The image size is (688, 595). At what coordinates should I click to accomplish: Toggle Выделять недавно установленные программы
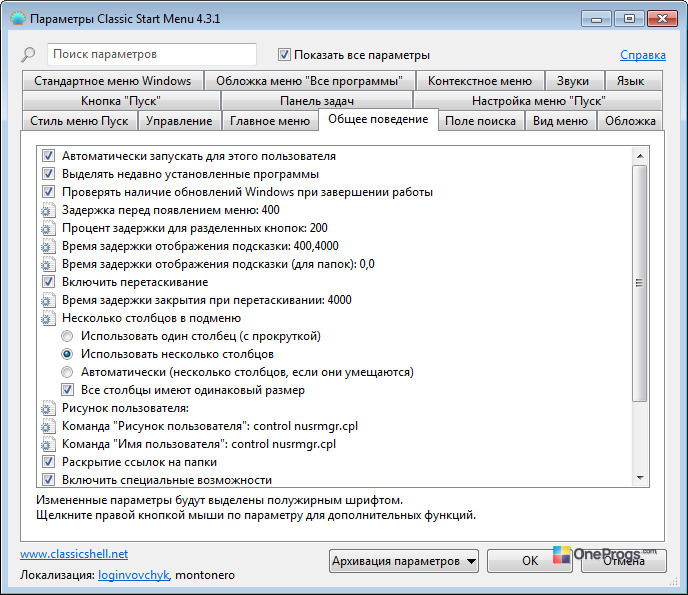[48, 174]
